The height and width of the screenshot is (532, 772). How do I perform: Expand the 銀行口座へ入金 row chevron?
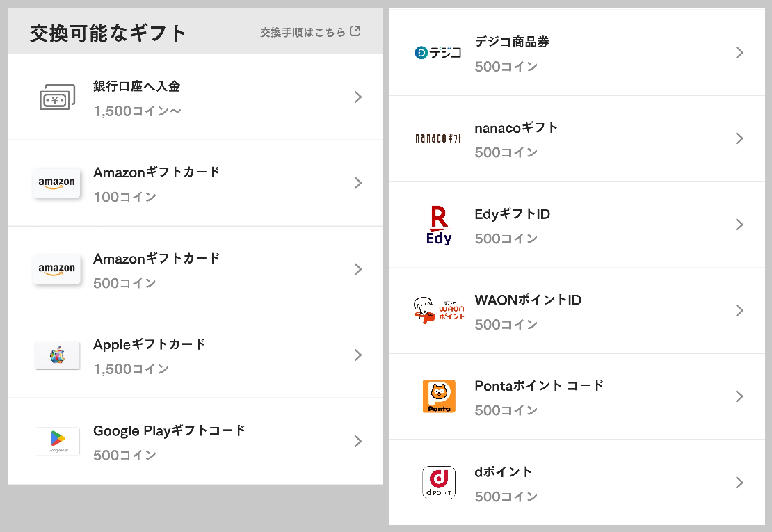(358, 97)
